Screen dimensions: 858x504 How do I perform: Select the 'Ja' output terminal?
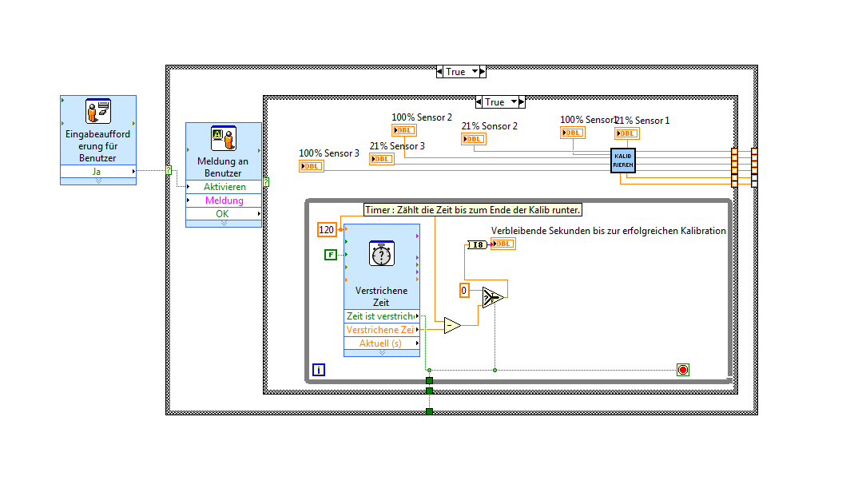pyautogui.click(x=98, y=171)
